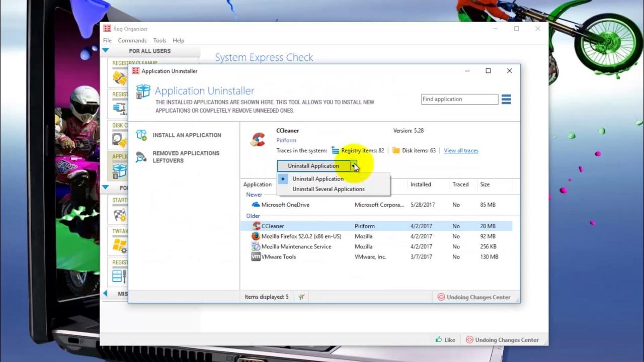Image resolution: width=644 pixels, height=362 pixels.
Task: Click the Disk items folder icon
Action: 396,150
